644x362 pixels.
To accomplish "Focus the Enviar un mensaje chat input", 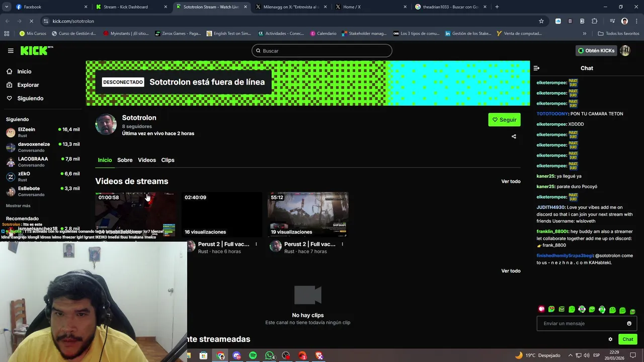I will [x=587, y=323].
